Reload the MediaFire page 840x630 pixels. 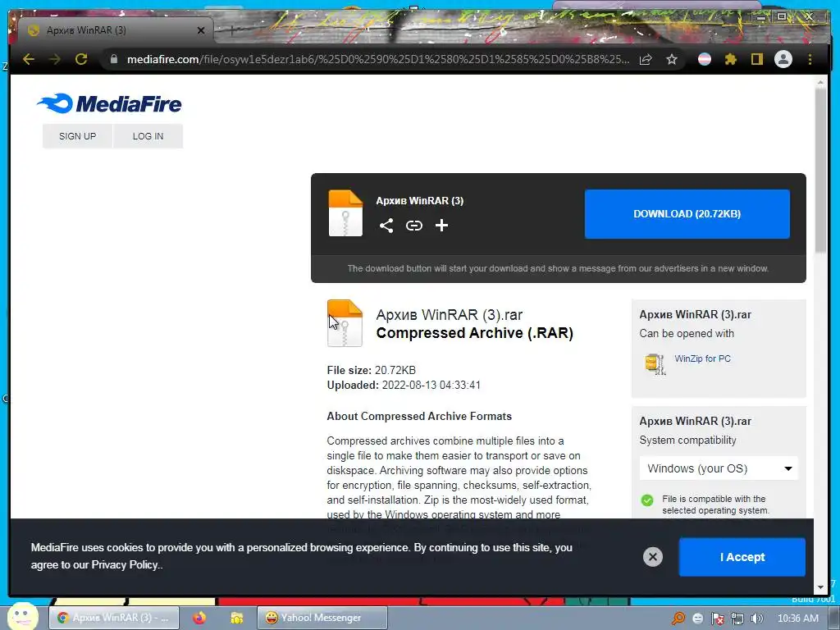pos(81,59)
